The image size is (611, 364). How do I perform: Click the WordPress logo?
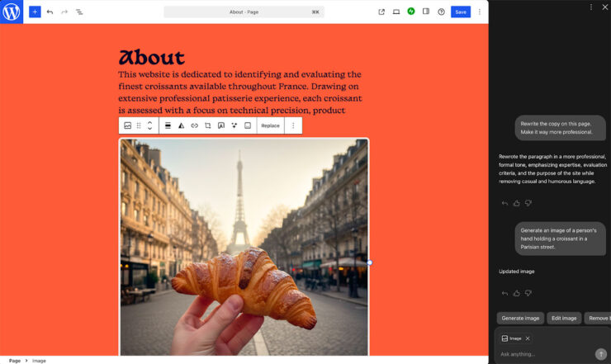coord(12,12)
